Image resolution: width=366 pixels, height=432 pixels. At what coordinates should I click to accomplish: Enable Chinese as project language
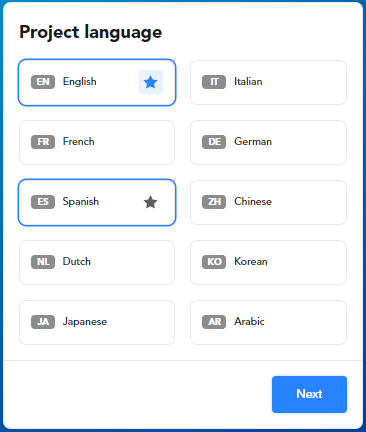click(x=268, y=202)
